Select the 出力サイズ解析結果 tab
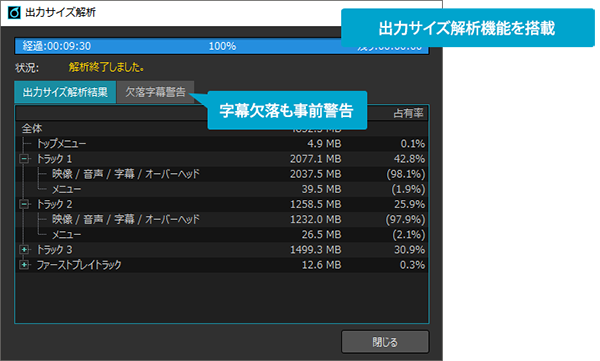The width and height of the screenshot is (600, 361). 65,92
